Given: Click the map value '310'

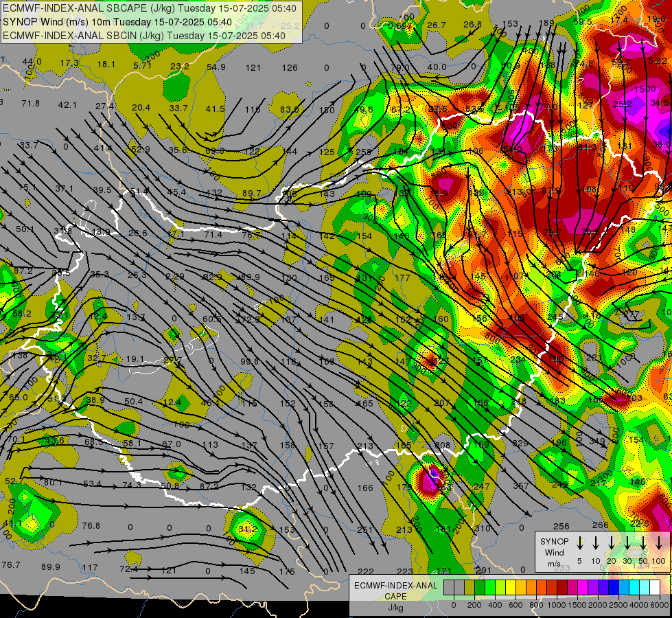Looking at the screenshot, I should click(482, 528).
